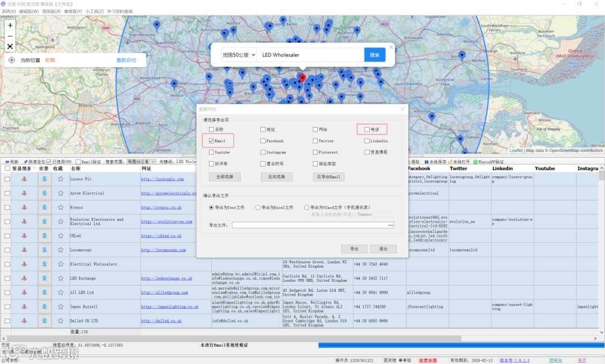Click the 导出 export button
Screen dimensions: 605x364
pyautogui.click(x=354, y=249)
